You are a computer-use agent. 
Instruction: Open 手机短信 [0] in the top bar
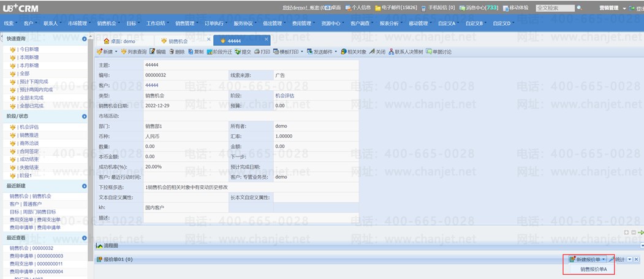pyautogui.click(x=438, y=8)
